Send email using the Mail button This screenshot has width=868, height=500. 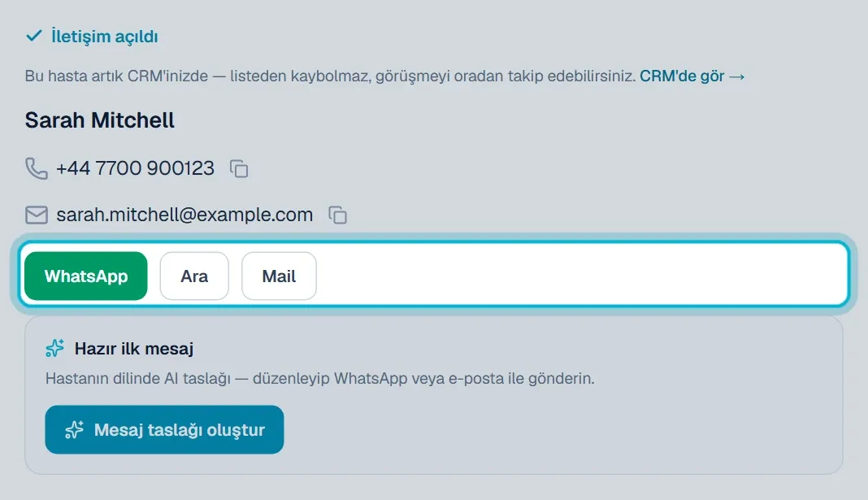click(x=279, y=276)
